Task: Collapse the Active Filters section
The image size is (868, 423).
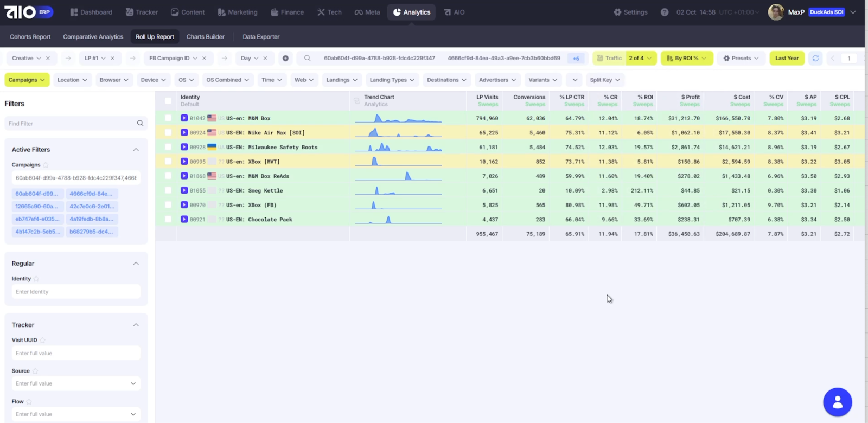Action: 136,150
